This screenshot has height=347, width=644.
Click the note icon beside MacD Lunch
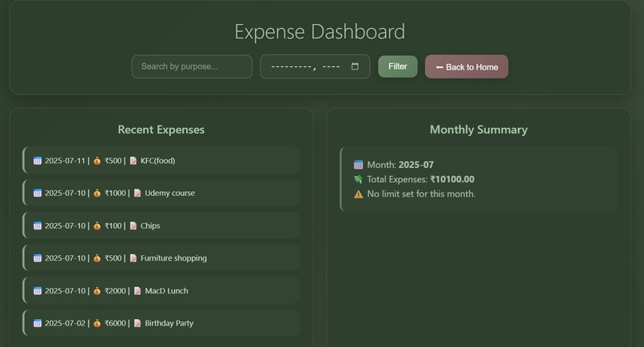(137, 291)
